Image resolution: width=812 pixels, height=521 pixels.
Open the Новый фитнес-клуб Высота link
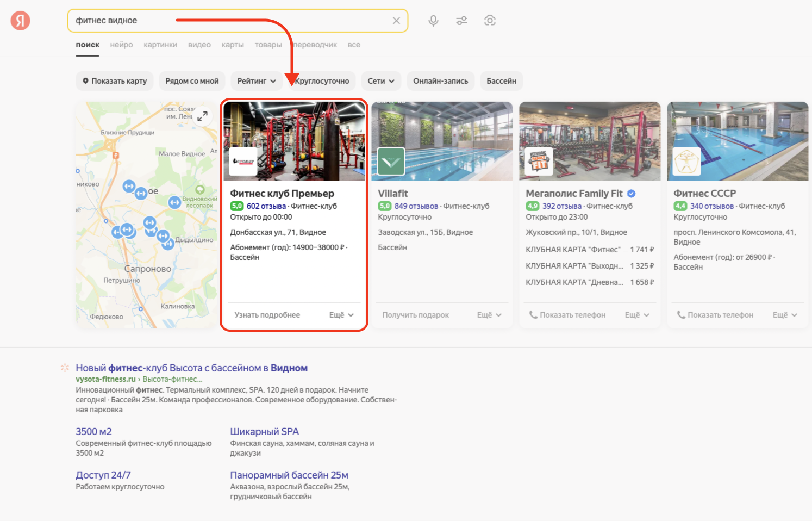191,368
